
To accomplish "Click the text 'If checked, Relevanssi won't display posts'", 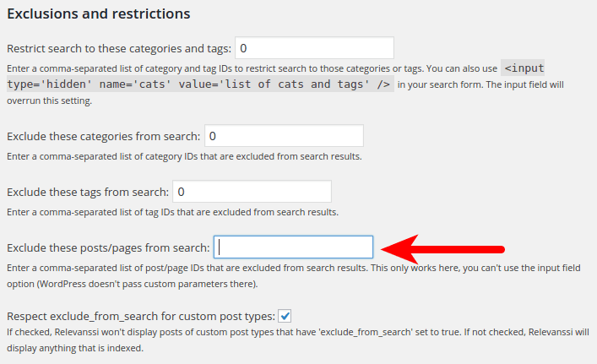I will (x=95, y=333).
